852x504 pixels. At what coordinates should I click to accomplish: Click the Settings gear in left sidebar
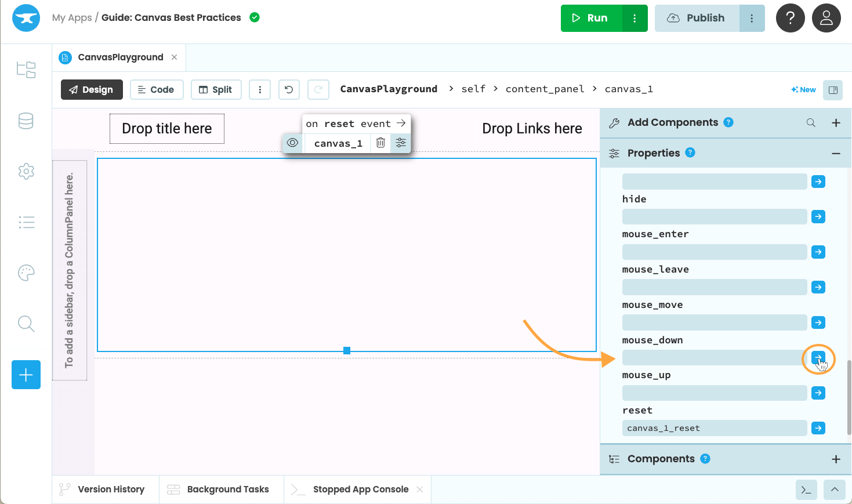(x=26, y=172)
